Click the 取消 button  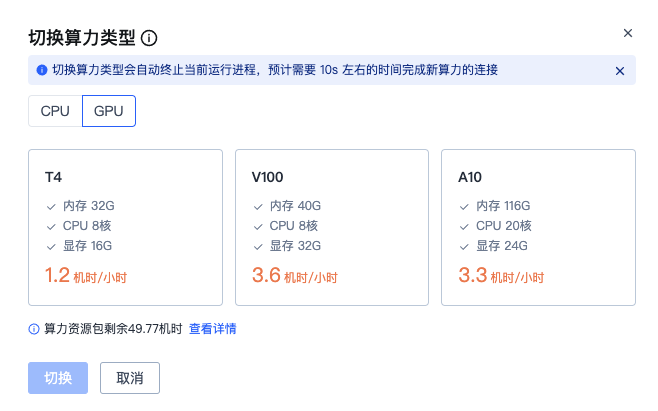pos(130,378)
